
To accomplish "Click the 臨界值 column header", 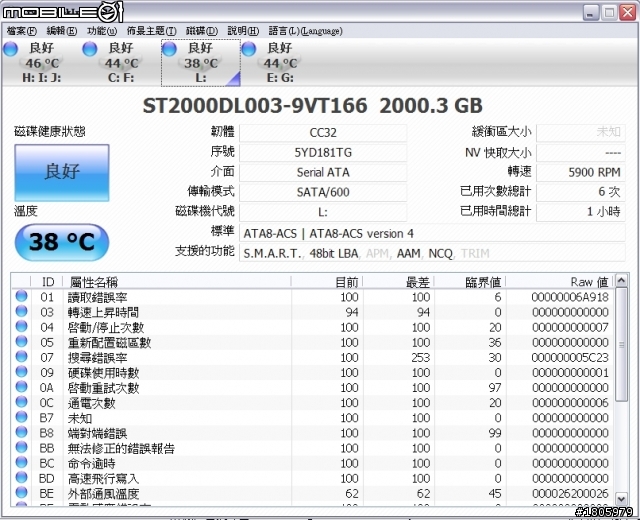I will click(x=470, y=282).
